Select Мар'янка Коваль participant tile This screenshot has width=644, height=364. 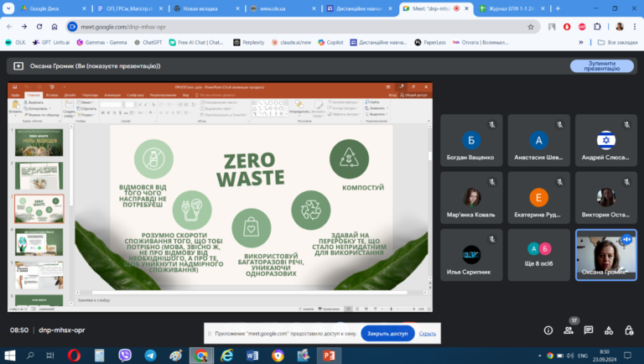click(471, 198)
